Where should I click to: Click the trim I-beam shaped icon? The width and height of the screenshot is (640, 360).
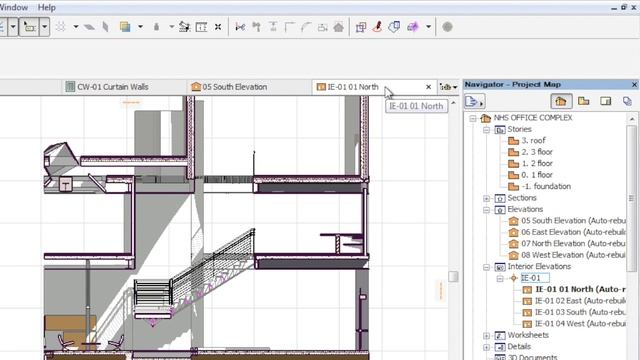(273, 27)
